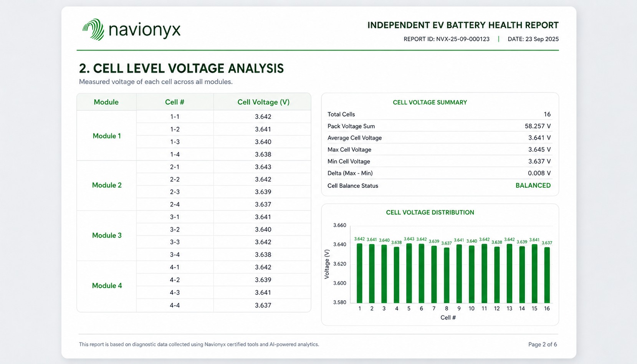Select the Module 3 row label
The image size is (637, 364).
click(x=107, y=235)
